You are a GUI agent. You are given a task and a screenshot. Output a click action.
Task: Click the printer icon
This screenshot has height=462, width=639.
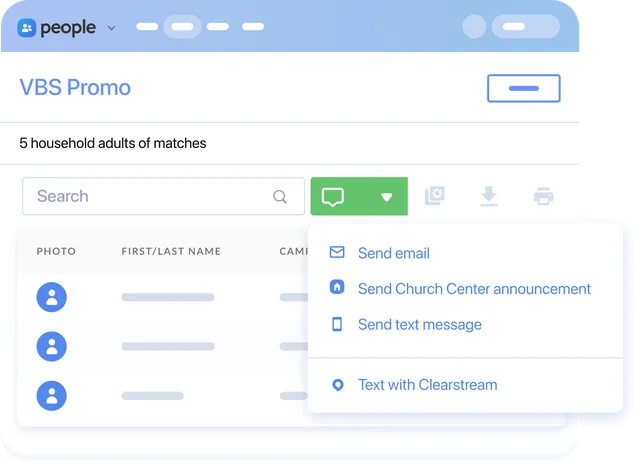[544, 196]
